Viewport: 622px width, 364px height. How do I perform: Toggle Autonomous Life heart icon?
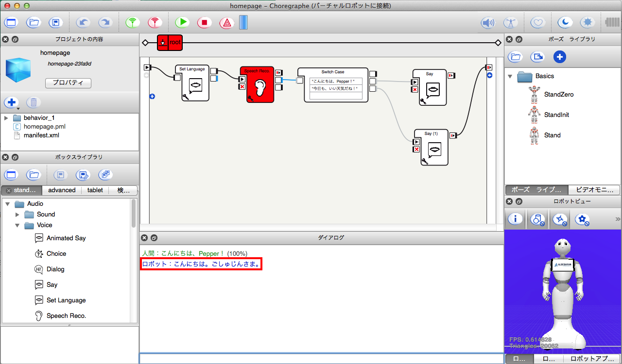[x=537, y=22]
